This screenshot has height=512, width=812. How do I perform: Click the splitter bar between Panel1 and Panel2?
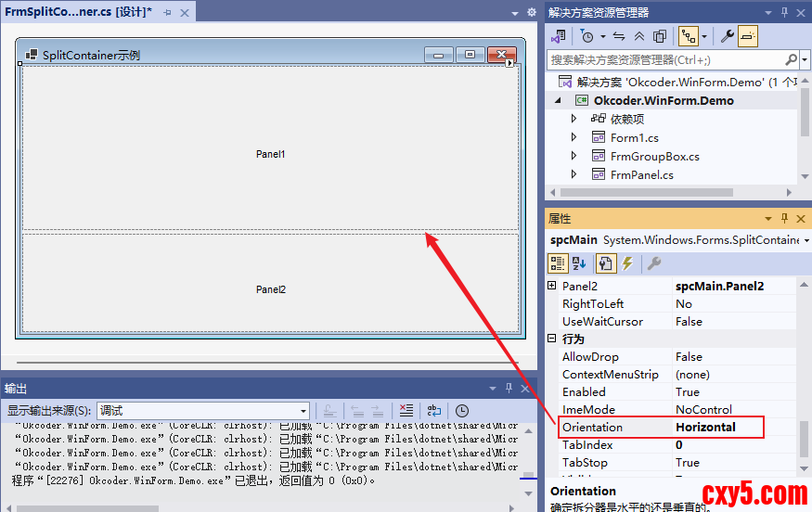pos(270,231)
